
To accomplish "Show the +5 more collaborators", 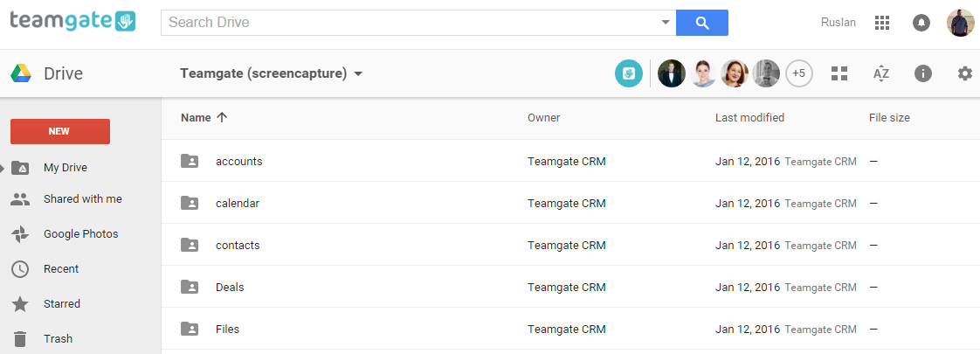I will pyautogui.click(x=798, y=73).
